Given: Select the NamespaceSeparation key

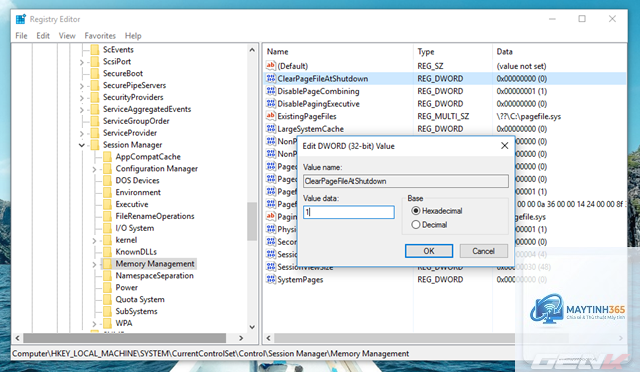Looking at the screenshot, I should point(154,276).
